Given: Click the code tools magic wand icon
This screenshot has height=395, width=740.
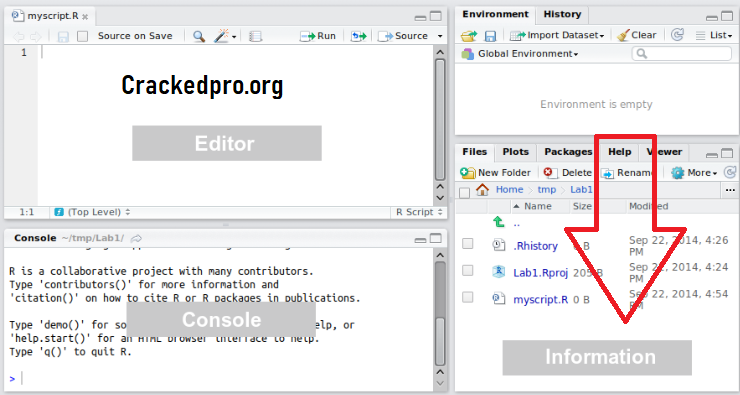Looking at the screenshot, I should [x=221, y=36].
